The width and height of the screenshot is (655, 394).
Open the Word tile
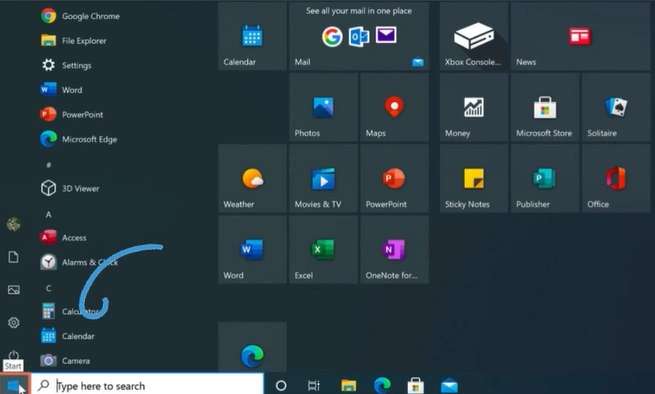coord(252,249)
